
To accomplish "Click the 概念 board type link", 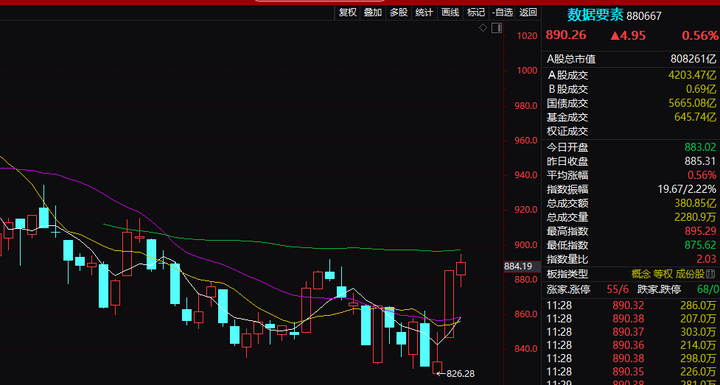I will tap(641, 274).
